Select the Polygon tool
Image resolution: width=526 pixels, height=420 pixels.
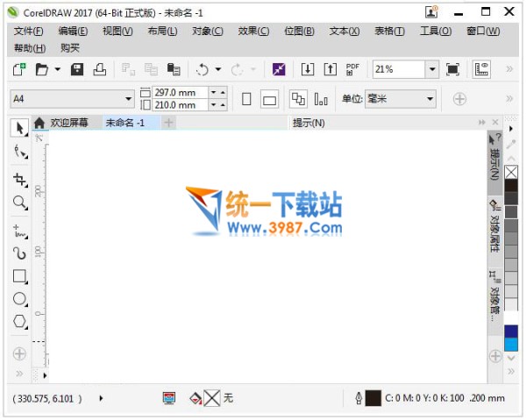pos(20,322)
